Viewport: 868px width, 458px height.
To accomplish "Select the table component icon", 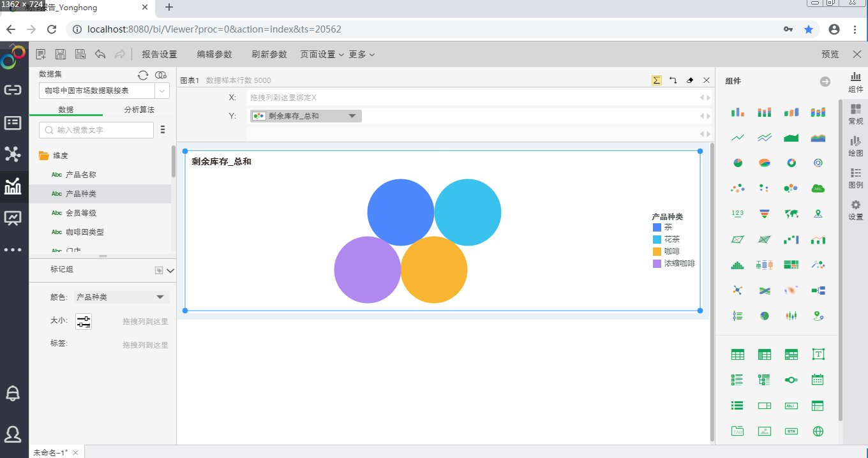I will [x=737, y=354].
